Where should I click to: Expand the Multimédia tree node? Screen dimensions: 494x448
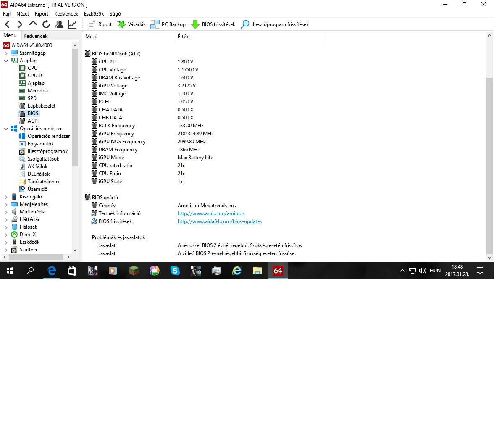[6, 212]
